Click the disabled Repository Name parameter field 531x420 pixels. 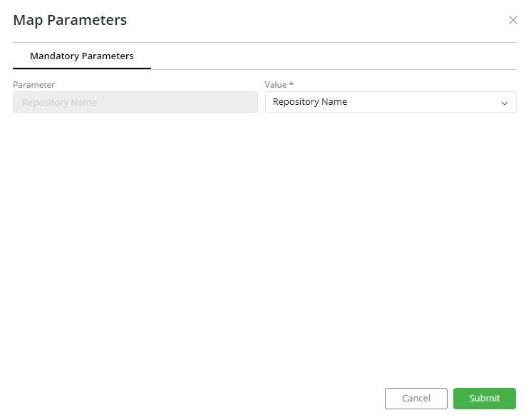135,102
